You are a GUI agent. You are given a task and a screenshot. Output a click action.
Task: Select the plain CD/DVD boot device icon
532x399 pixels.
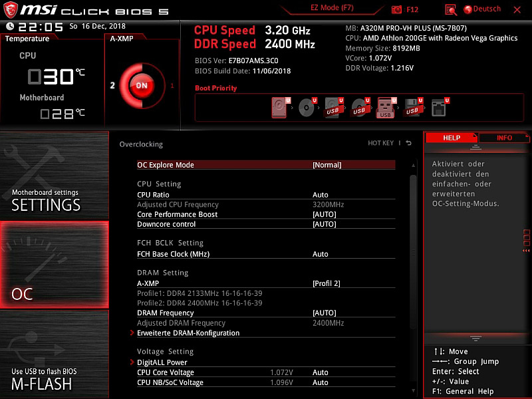point(307,108)
